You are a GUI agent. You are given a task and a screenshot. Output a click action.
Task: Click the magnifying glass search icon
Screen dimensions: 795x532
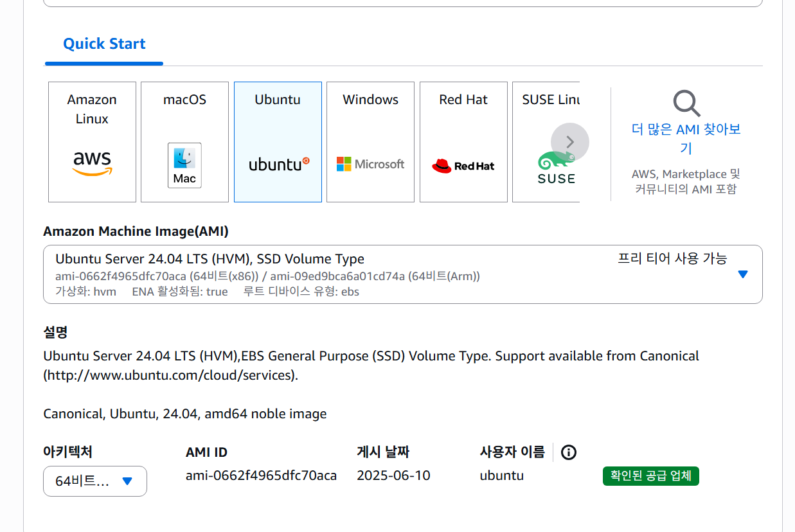click(x=686, y=103)
